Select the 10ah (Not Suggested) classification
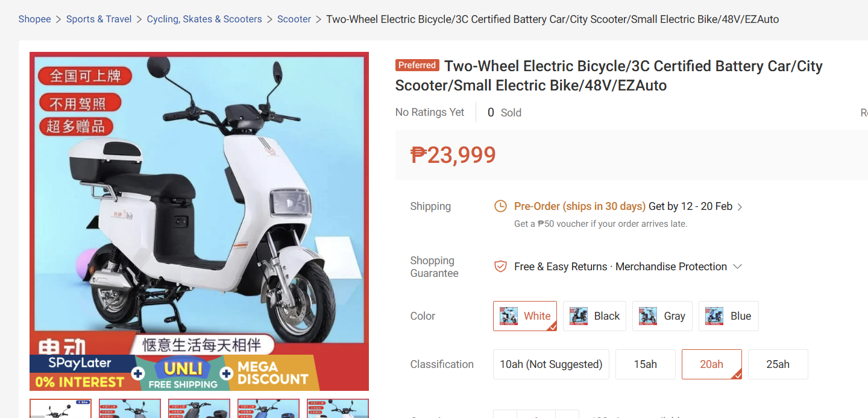Viewport: 868px width, 418px height. 551,364
